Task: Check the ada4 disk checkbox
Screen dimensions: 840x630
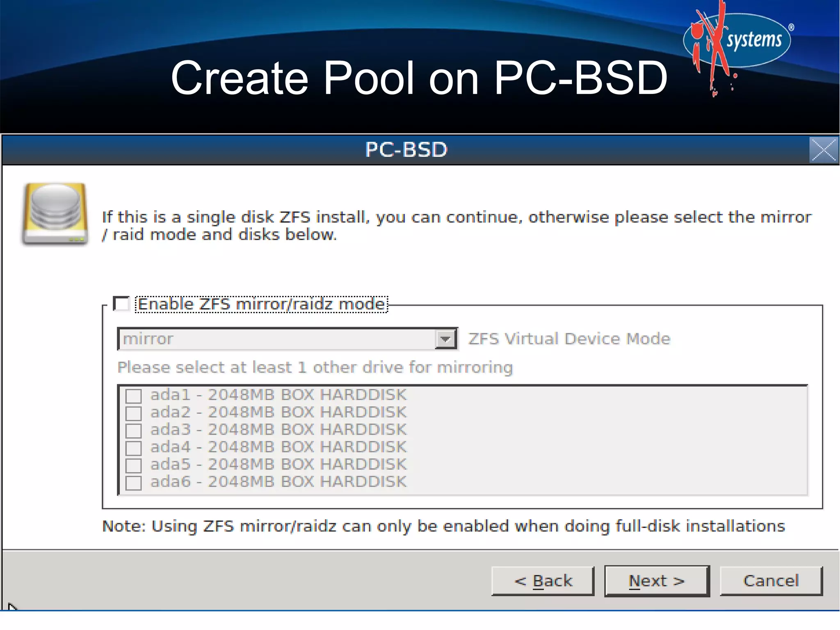Action: [133, 448]
